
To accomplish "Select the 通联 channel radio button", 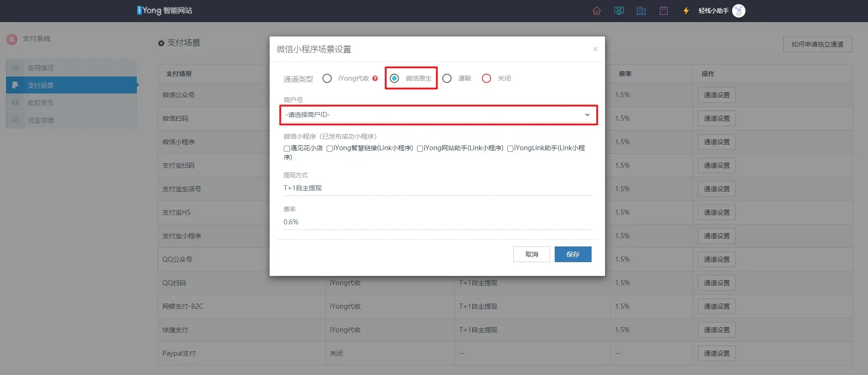I will pos(447,78).
